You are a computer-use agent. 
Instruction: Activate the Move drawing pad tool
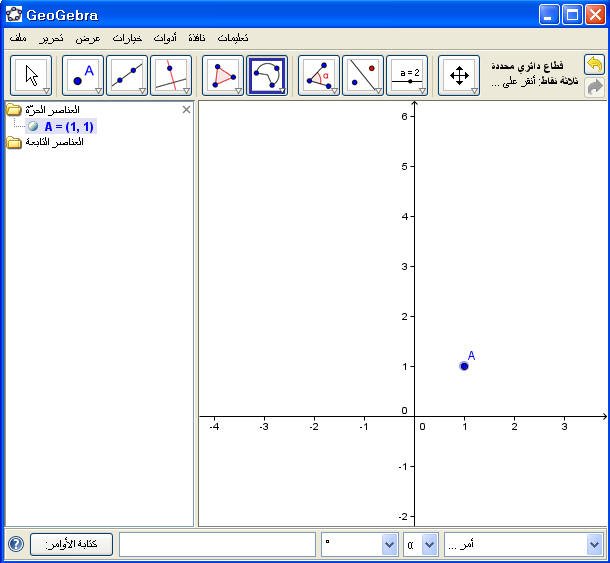point(459,76)
